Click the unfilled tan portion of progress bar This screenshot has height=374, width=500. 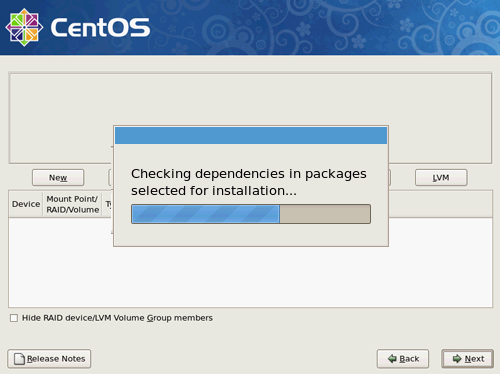coord(325,214)
